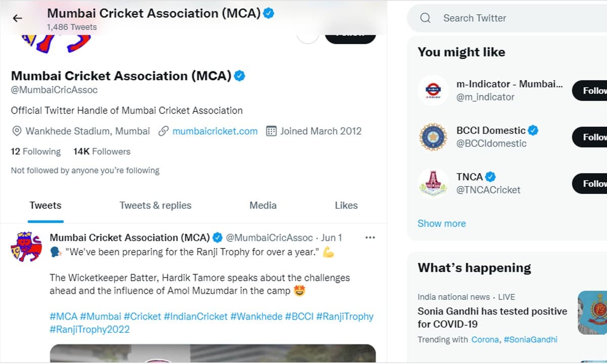607x364 pixels.
Task: Click verified badge next to profile name
Action: [x=240, y=76]
